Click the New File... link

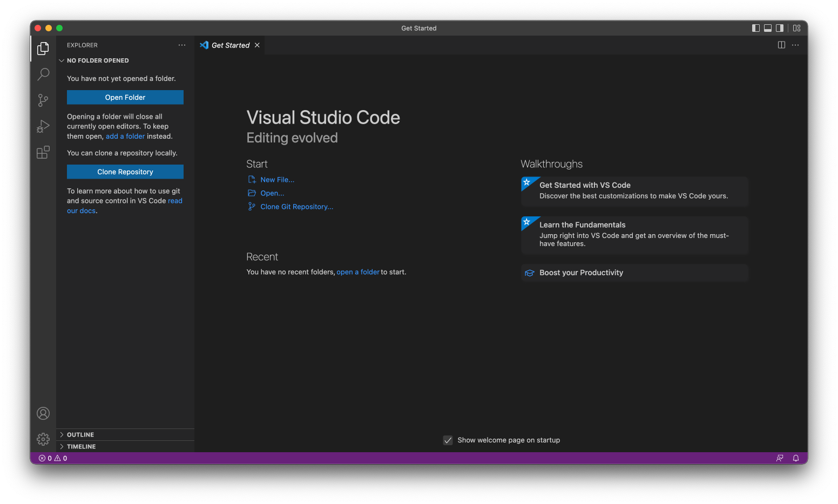click(x=278, y=180)
